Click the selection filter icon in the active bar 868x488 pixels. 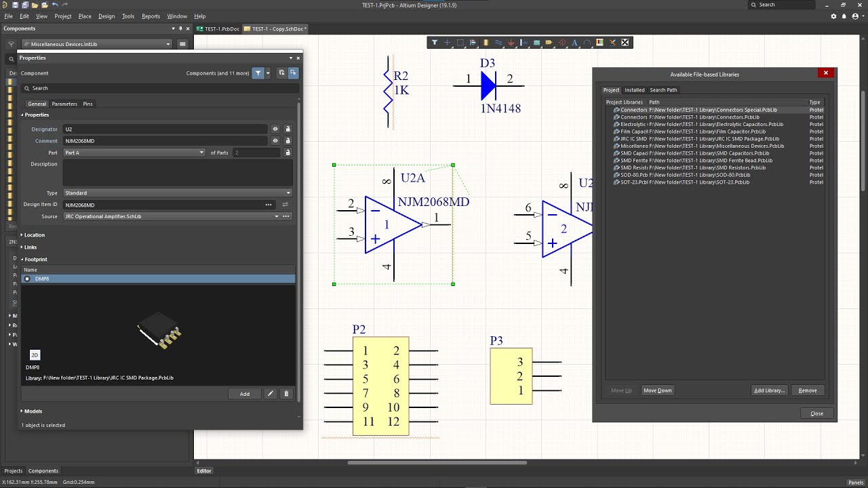click(x=435, y=42)
